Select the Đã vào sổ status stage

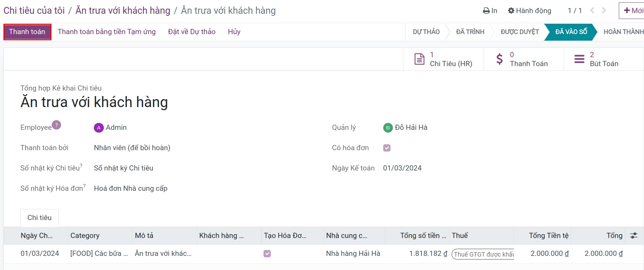tap(571, 32)
